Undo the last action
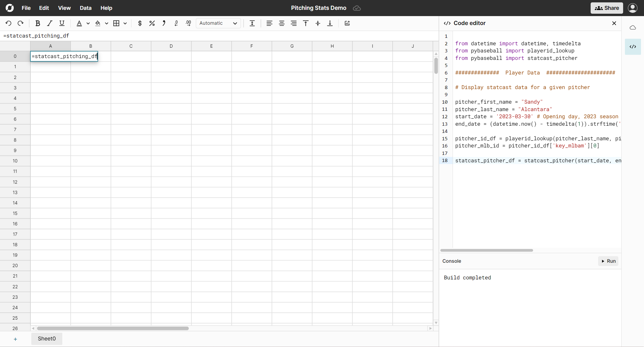This screenshot has width=644, height=347. tap(8, 23)
